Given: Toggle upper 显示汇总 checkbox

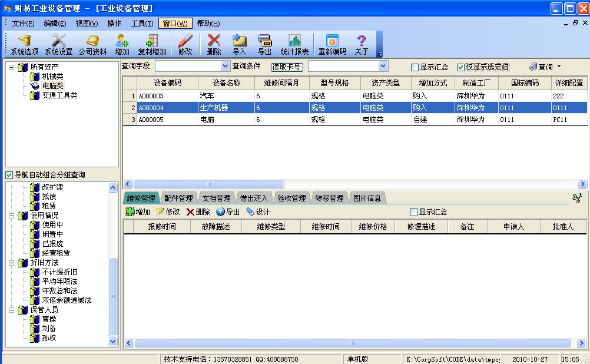Looking at the screenshot, I should tap(415, 67).
